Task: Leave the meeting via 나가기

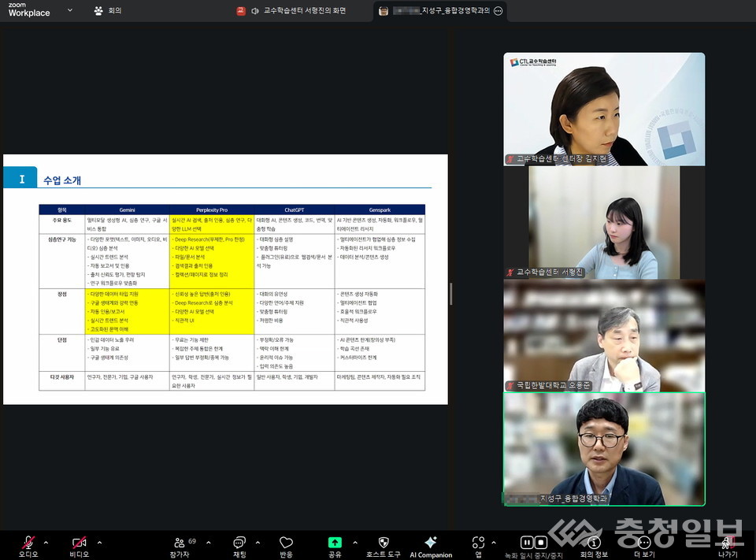Action: point(725,543)
